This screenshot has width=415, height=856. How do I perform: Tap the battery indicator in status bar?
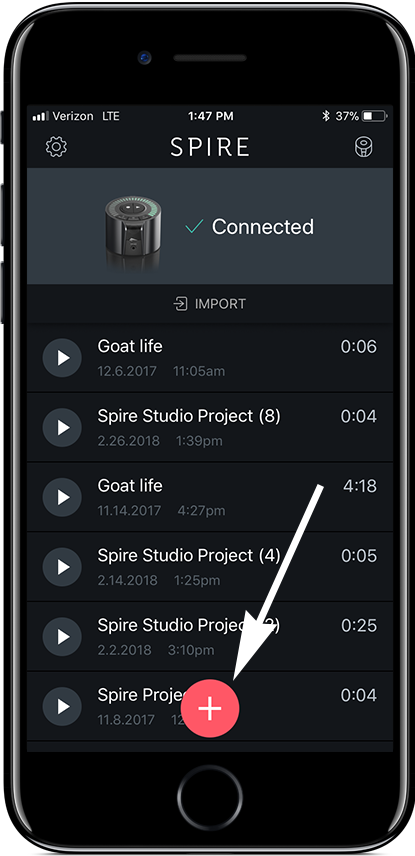click(x=374, y=116)
